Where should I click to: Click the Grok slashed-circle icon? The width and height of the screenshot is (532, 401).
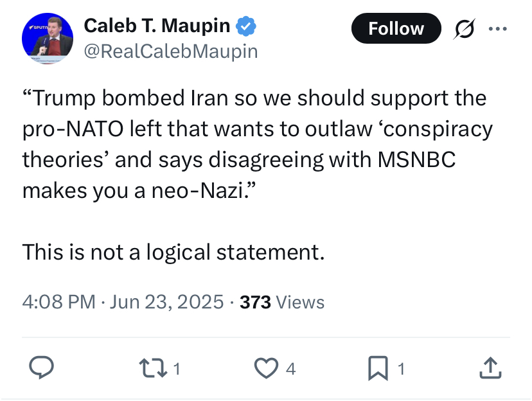pos(463,29)
